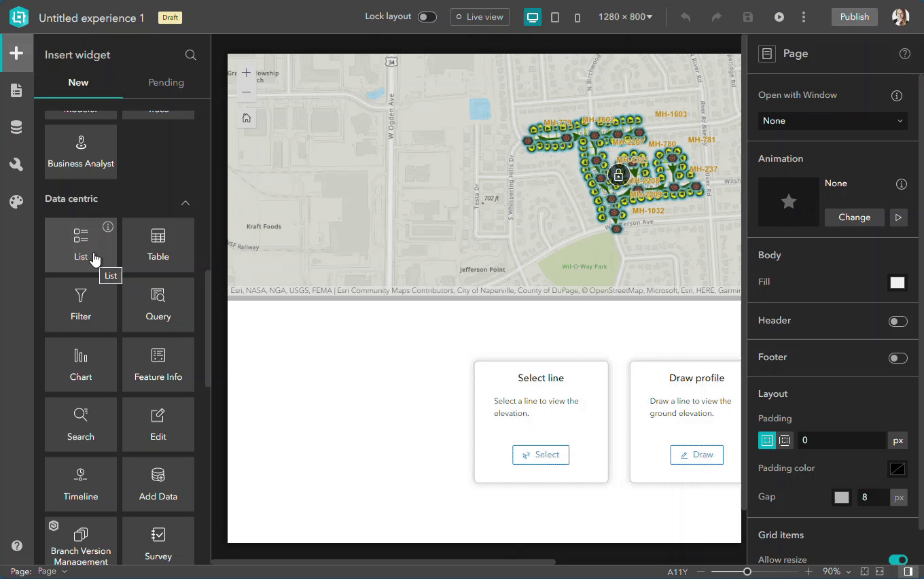
Task: Click the Draw button on Draw profile card
Action: [696, 455]
